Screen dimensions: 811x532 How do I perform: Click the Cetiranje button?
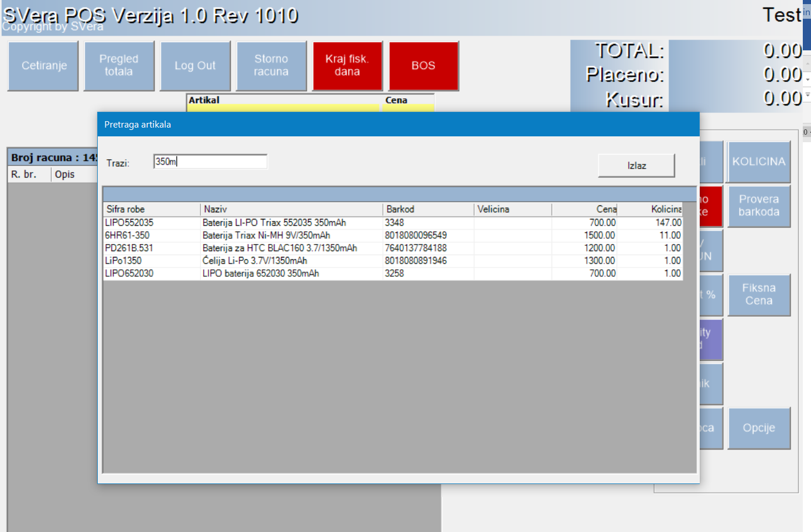[x=43, y=66]
